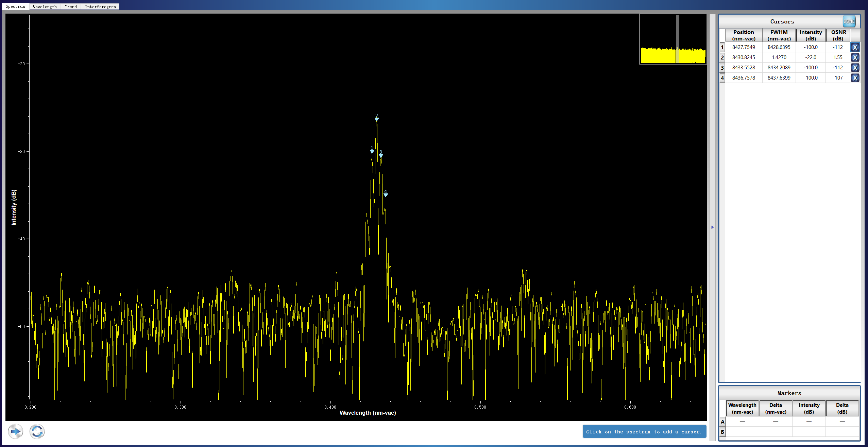Delete cursor 3 via the X icon
The width and height of the screenshot is (868, 447).
tap(855, 68)
